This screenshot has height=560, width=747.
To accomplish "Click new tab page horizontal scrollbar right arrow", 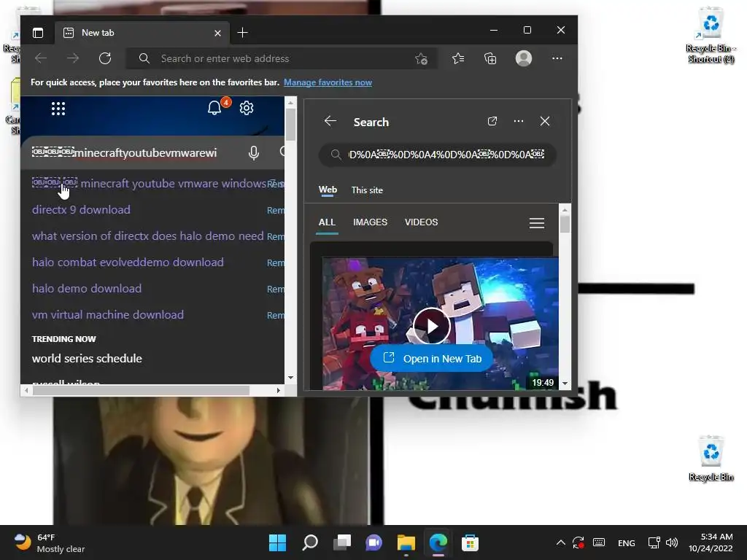I will [x=279, y=391].
